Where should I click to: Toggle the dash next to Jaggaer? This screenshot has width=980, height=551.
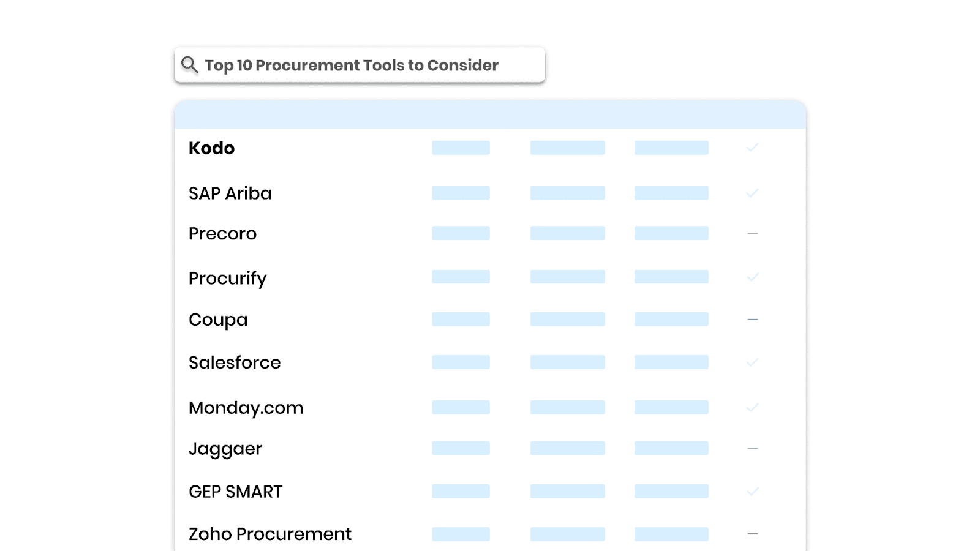point(752,448)
